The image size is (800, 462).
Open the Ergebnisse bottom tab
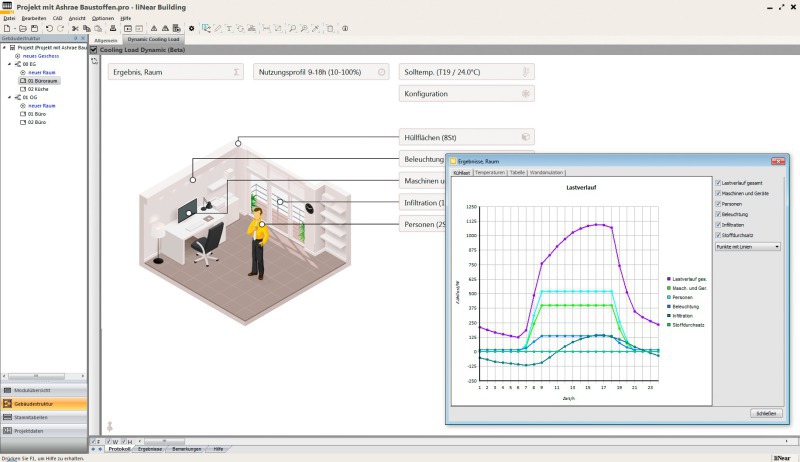tap(149, 449)
